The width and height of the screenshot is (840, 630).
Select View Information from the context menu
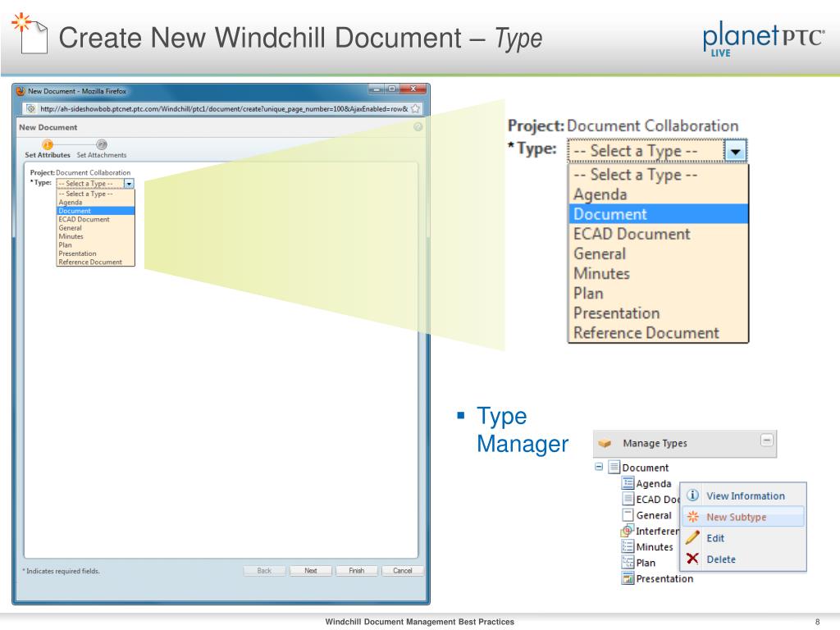745,496
